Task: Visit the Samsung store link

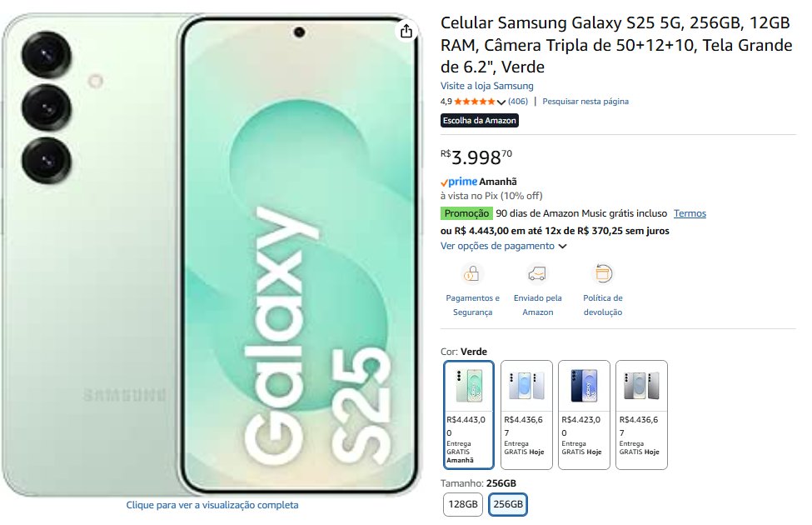Action: [486, 86]
